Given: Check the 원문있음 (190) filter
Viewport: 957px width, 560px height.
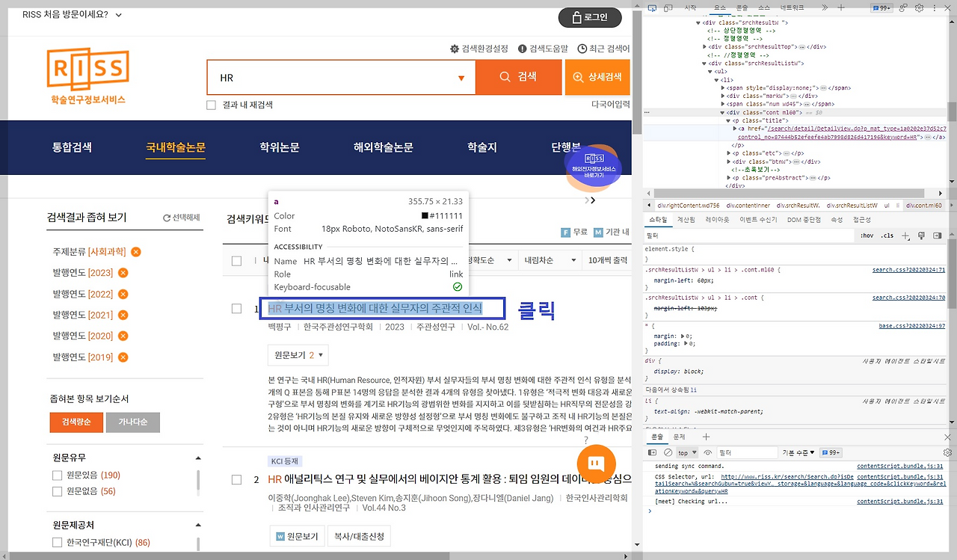Looking at the screenshot, I should (x=57, y=475).
